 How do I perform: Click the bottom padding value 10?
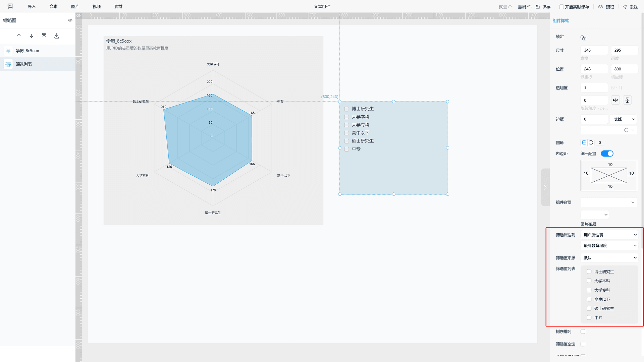[610, 187]
